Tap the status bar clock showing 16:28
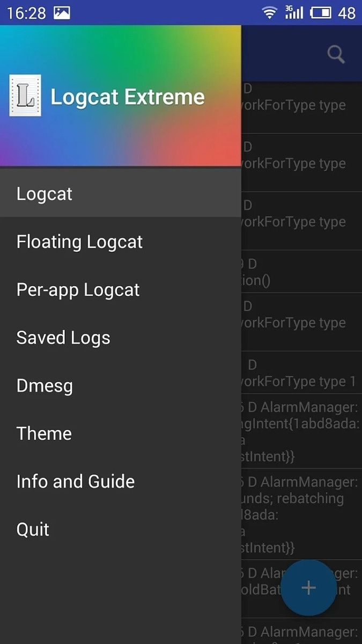362x644 pixels. click(26, 12)
